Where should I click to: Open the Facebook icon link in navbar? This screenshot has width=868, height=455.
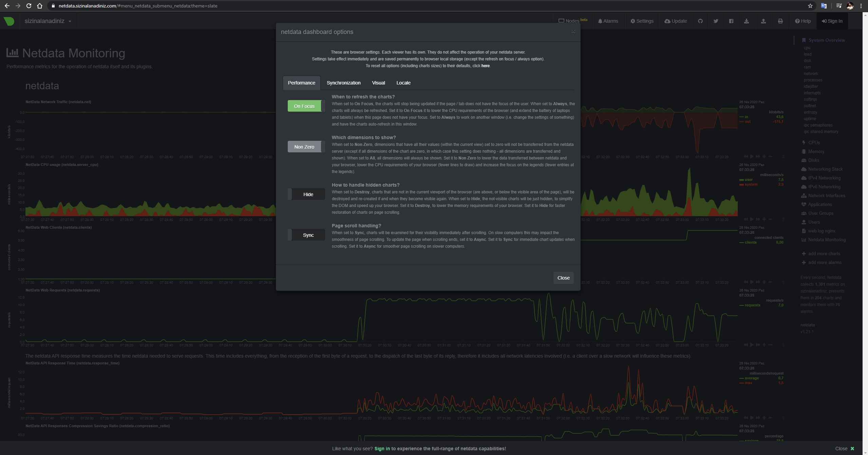point(731,21)
